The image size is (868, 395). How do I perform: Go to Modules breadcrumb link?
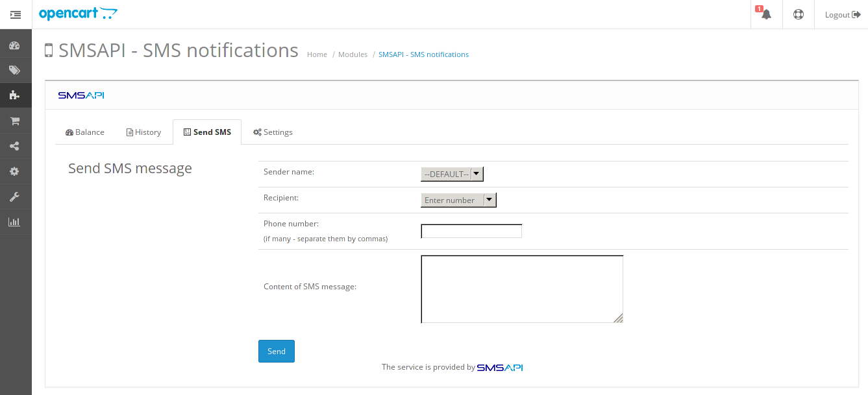pyautogui.click(x=353, y=54)
